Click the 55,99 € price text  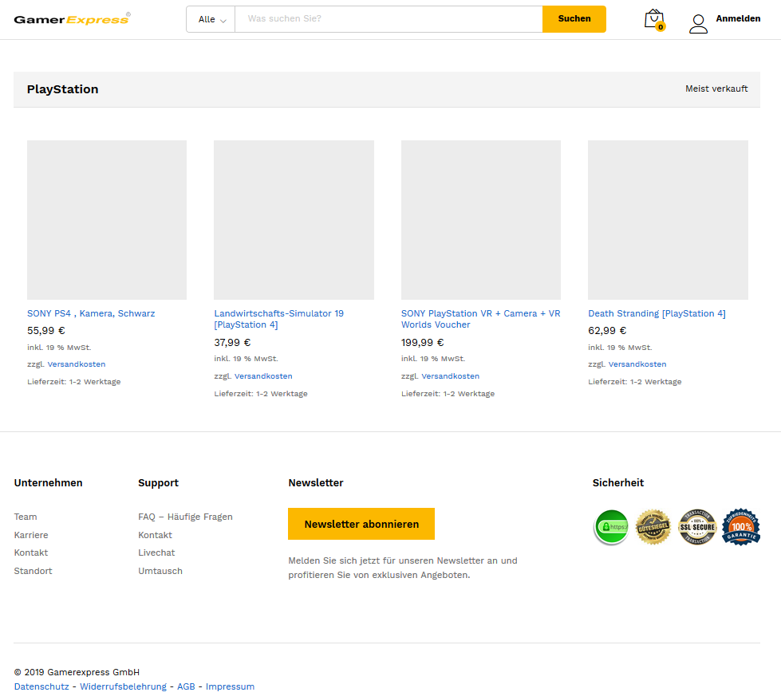point(45,331)
